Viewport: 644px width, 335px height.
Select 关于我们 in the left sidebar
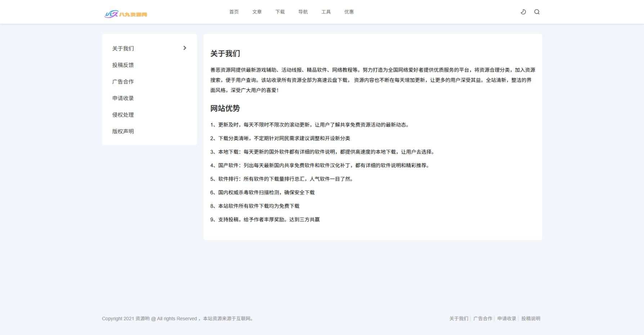tap(123, 48)
